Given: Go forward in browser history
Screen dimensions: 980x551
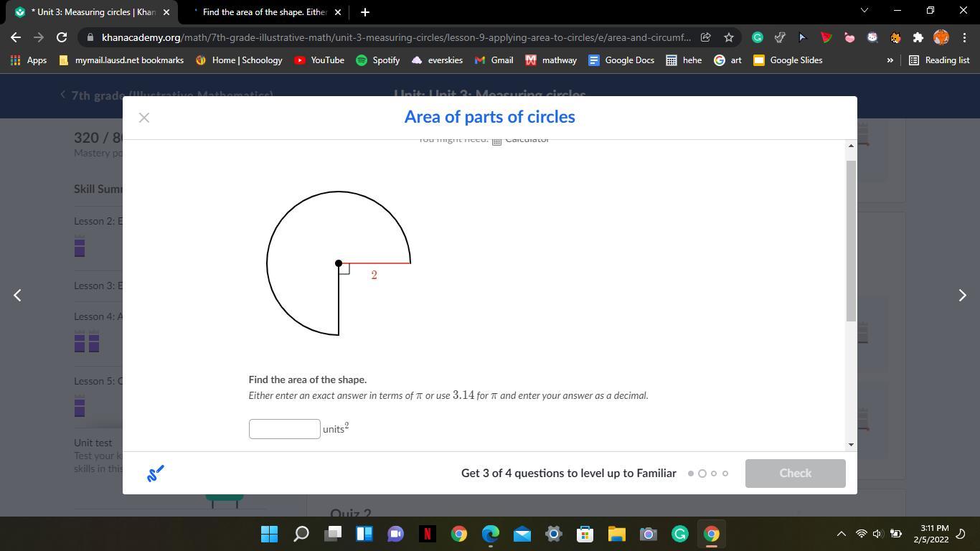Looking at the screenshot, I should (x=39, y=37).
